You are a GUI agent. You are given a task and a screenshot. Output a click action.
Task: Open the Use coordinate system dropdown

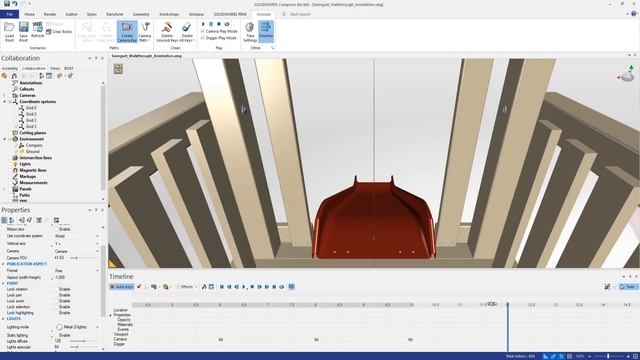tap(97, 236)
